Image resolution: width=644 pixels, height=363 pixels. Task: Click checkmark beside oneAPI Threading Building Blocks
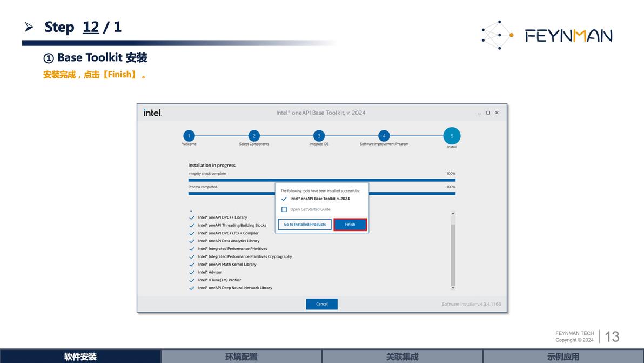[x=192, y=225]
